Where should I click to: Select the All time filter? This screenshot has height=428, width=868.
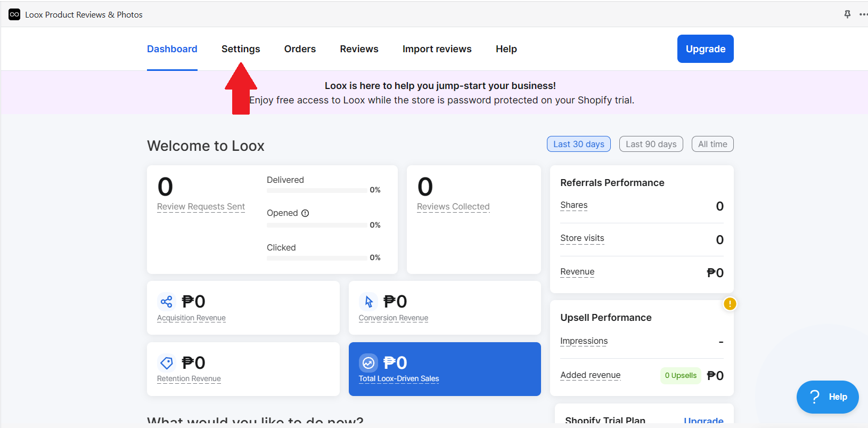[x=713, y=144]
